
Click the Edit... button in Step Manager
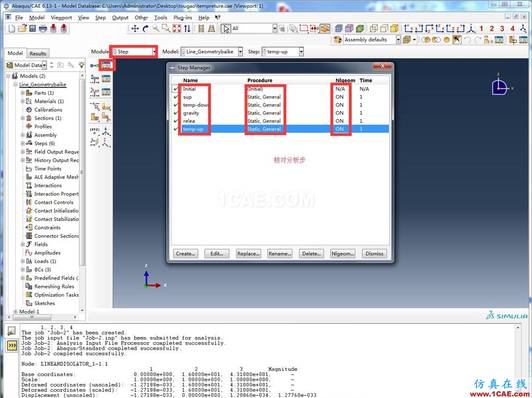click(217, 254)
